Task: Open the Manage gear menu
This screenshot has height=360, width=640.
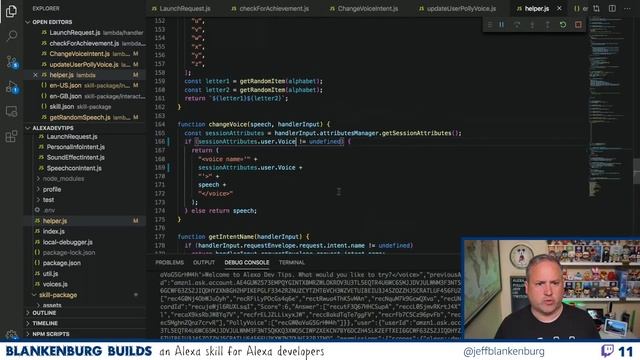Action: click(11, 335)
